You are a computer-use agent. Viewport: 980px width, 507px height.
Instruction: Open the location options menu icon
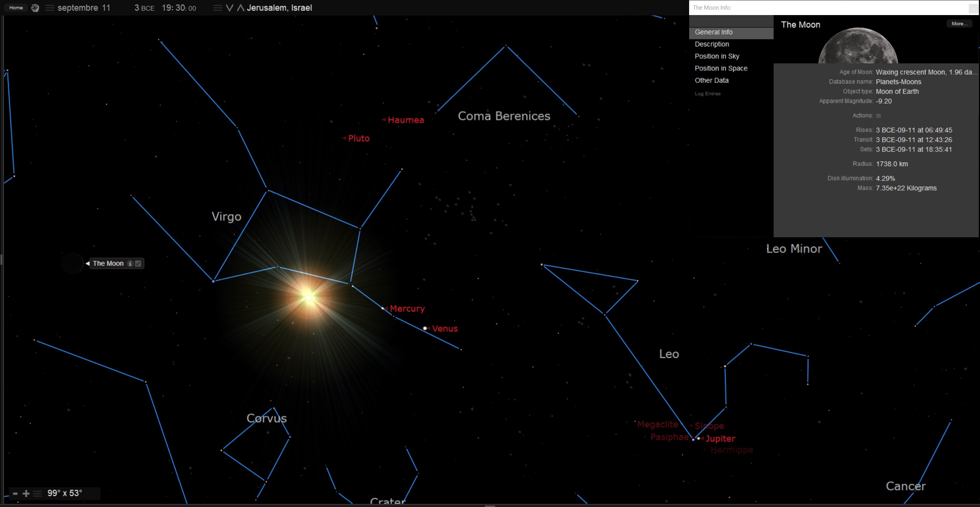[x=218, y=8]
